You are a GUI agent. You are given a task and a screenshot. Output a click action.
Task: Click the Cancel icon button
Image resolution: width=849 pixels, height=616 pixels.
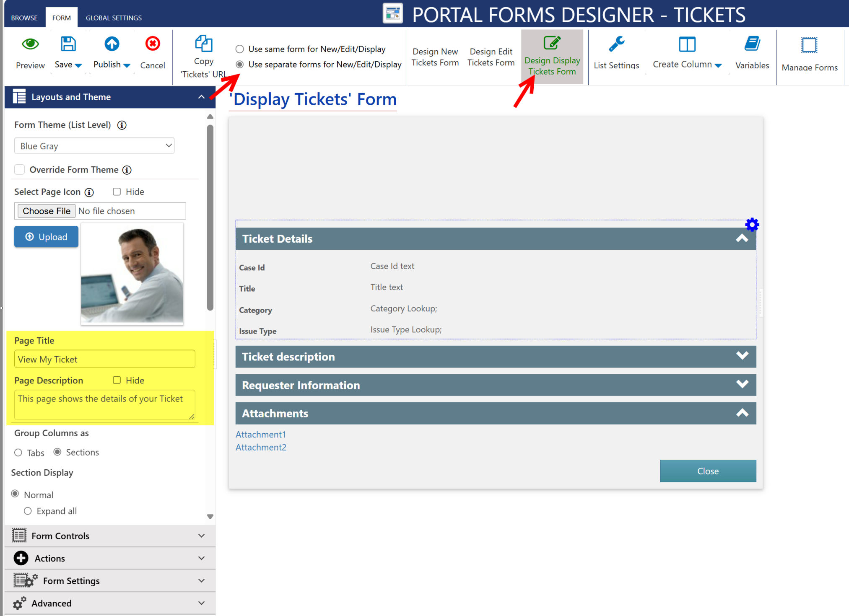pyautogui.click(x=153, y=44)
